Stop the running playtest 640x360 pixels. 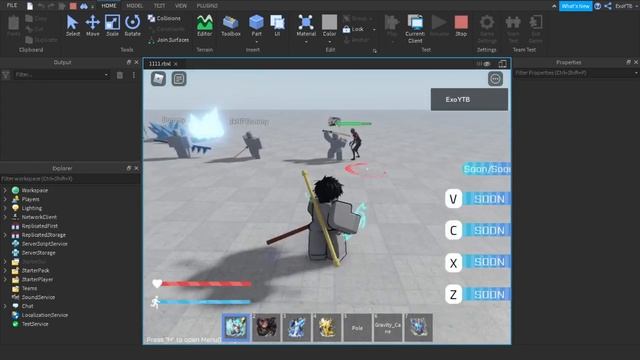pos(461,26)
